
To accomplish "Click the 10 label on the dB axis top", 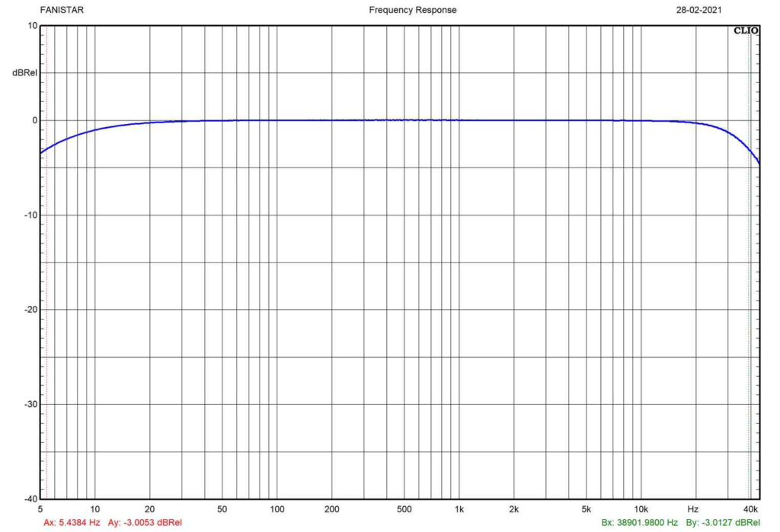I will (x=33, y=26).
